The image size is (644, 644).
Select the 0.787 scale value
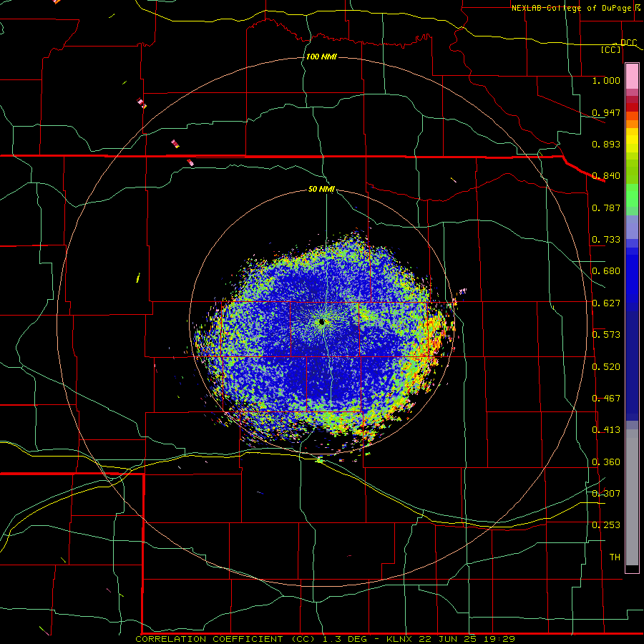(x=606, y=208)
